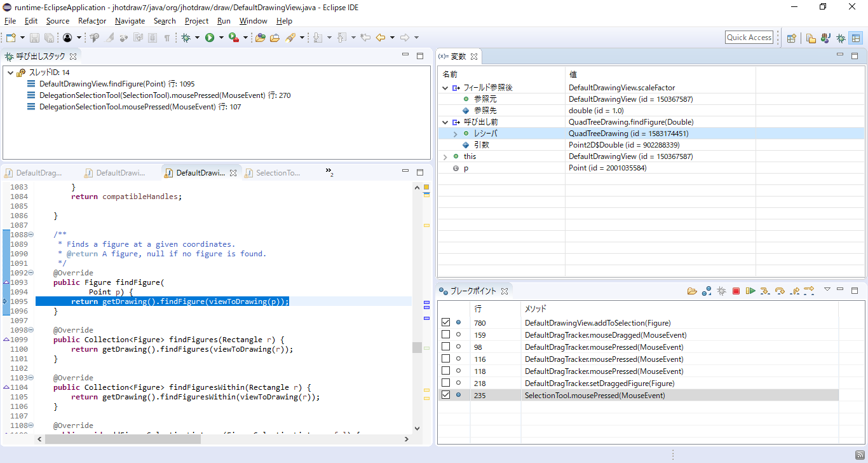The width and height of the screenshot is (868, 463).
Task: Close the 変数 view tab
Action: coord(474,57)
